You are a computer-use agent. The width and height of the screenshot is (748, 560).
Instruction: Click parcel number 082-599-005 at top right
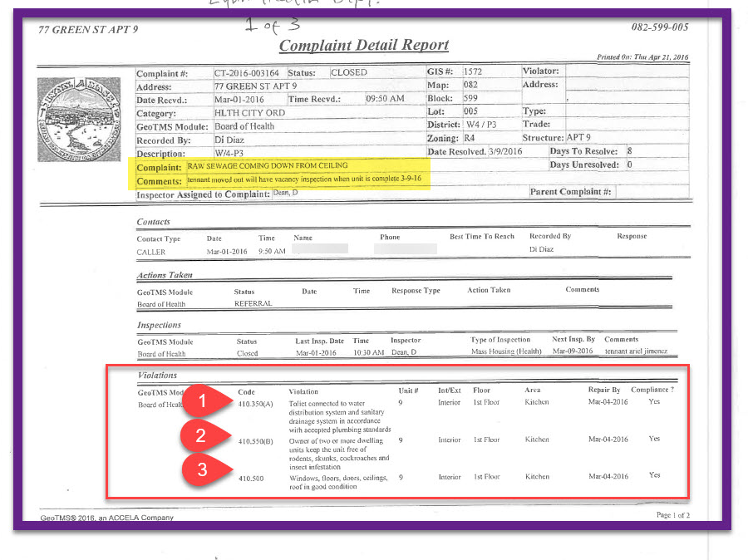660,27
